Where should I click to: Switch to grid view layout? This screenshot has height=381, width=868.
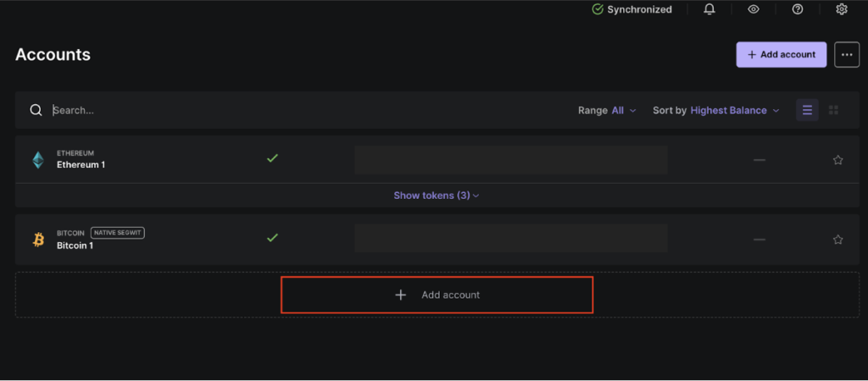pyautogui.click(x=833, y=110)
